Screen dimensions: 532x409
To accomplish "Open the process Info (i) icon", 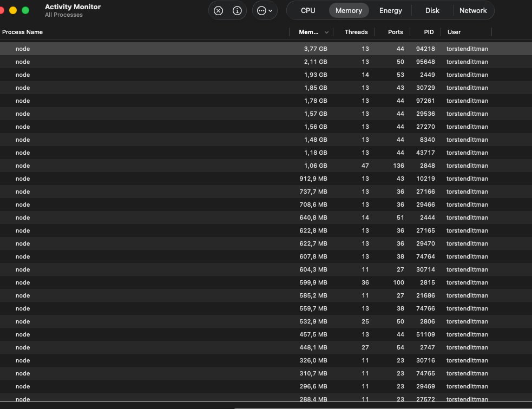I will 237,11.
